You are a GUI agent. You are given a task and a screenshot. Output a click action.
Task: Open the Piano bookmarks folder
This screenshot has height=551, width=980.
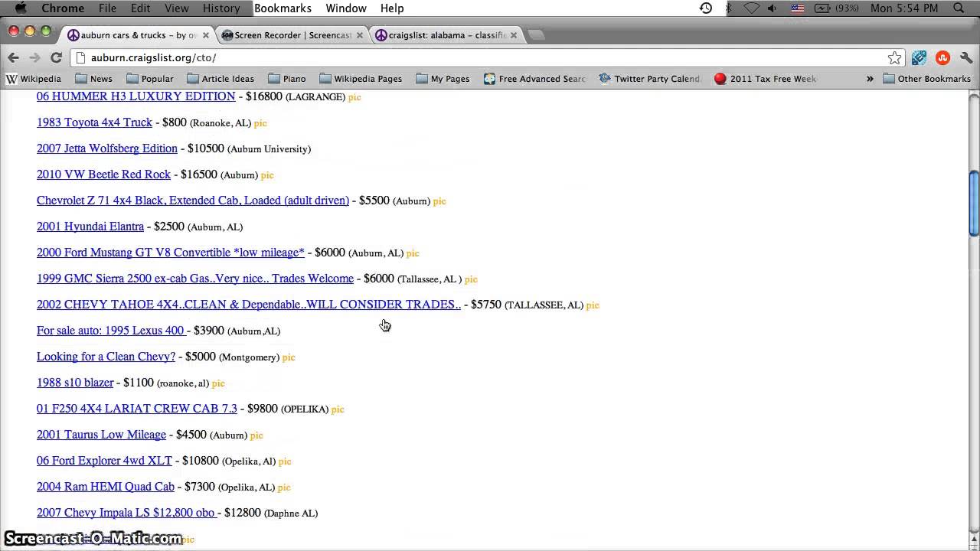click(x=287, y=79)
